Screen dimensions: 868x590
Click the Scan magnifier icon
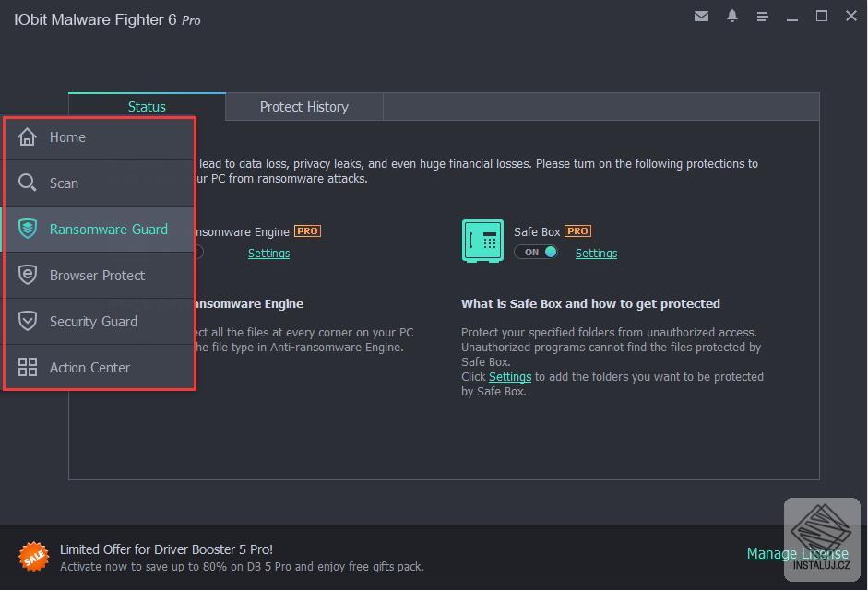[x=27, y=183]
